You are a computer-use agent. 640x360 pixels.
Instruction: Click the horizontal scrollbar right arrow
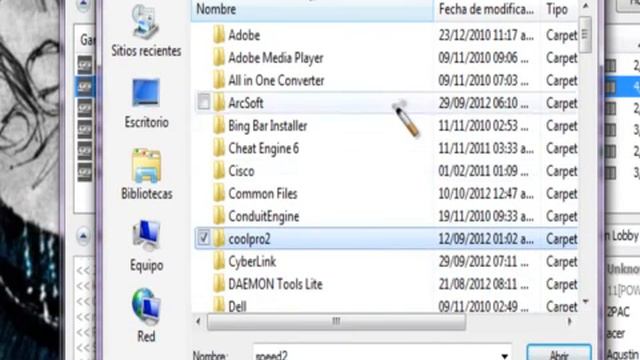pos(569,322)
